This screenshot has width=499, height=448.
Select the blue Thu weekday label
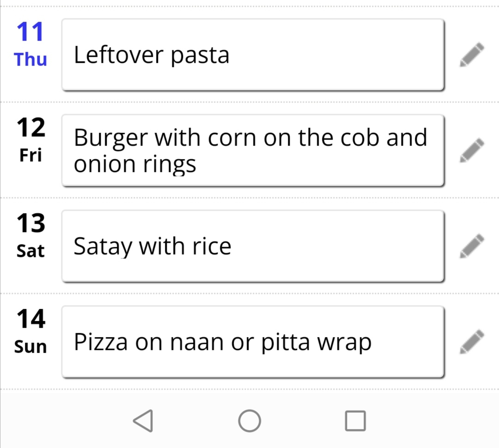point(30,60)
